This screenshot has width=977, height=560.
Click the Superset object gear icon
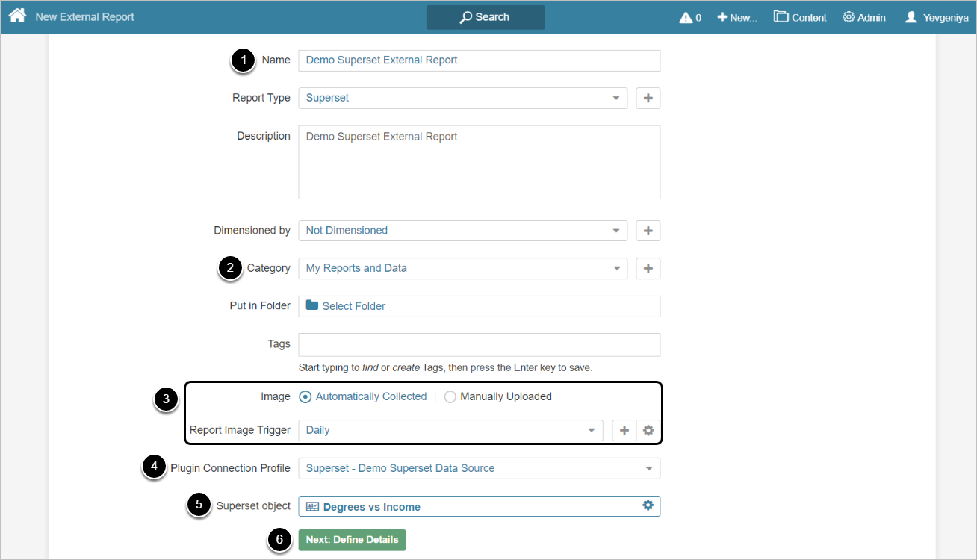(648, 505)
